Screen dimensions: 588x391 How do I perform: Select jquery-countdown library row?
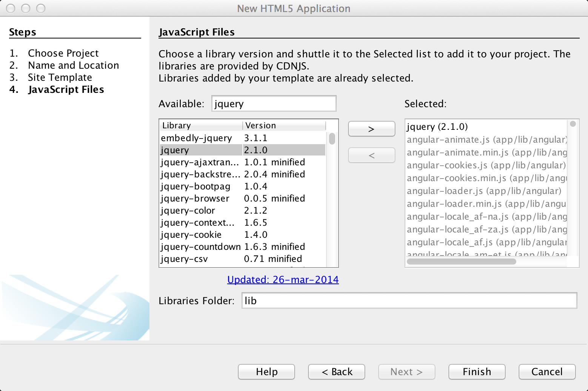[243, 246]
